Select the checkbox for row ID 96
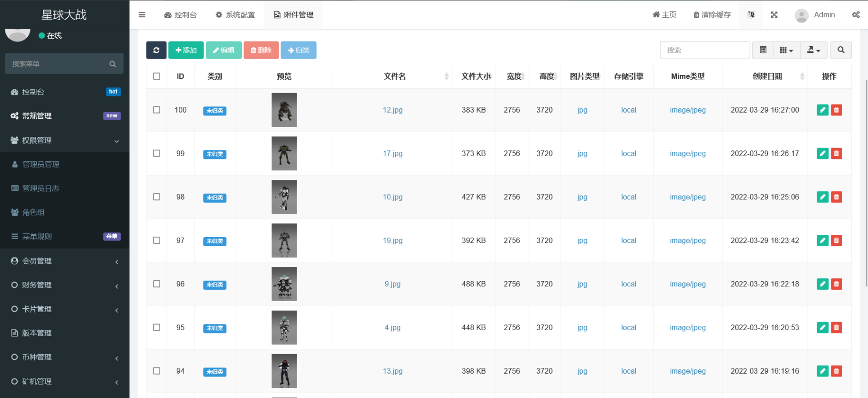Screen dimensions: 868x398 (x=156, y=284)
